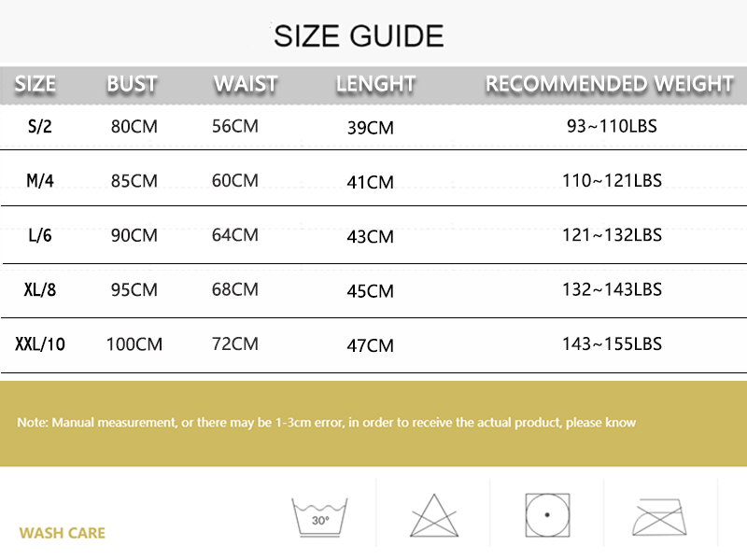Select the WAIST column header
747x560 pixels.
point(246,84)
